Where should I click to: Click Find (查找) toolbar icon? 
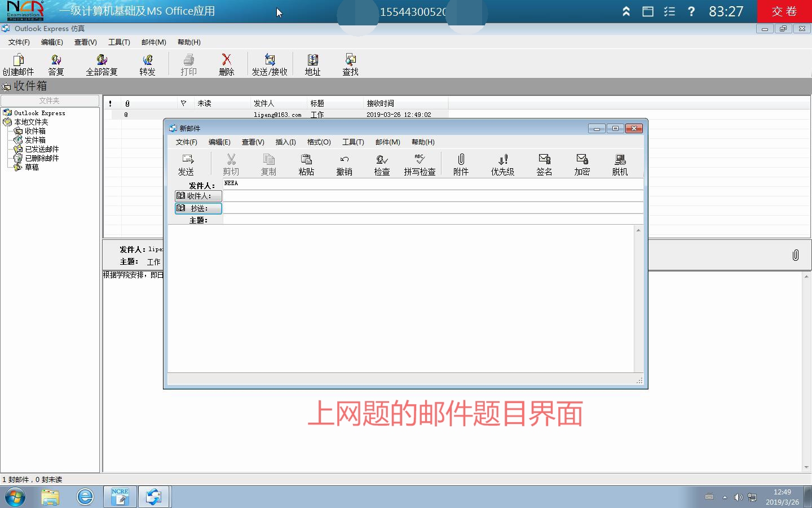tap(350, 64)
